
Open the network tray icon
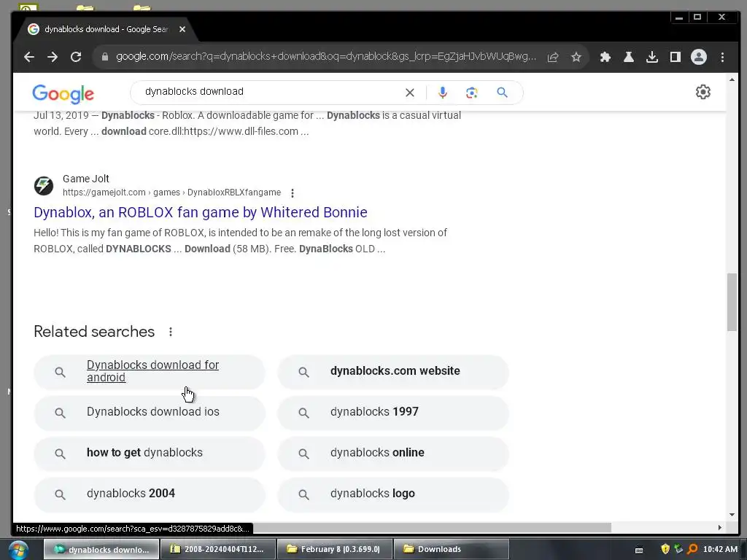click(678, 549)
